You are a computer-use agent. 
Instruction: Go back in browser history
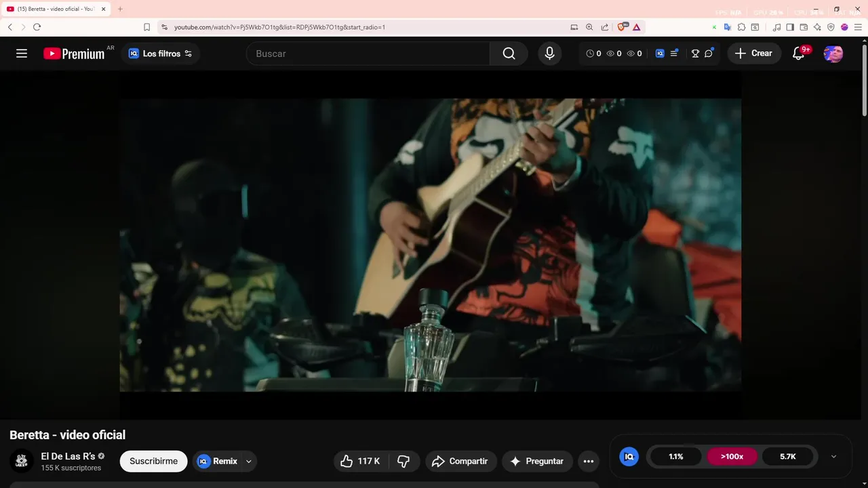tap(10, 27)
